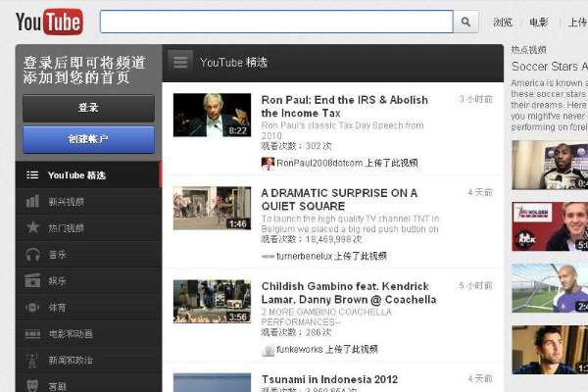Click the 娱乐 entertainment icon
Viewport: 588px width, 392px height.
[32, 280]
